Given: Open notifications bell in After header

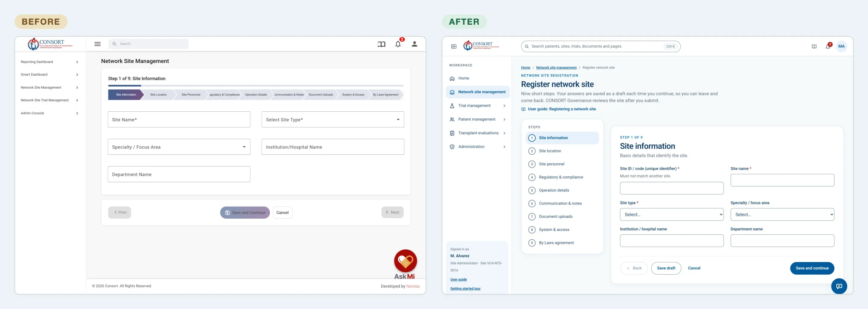Looking at the screenshot, I should pyautogui.click(x=828, y=46).
